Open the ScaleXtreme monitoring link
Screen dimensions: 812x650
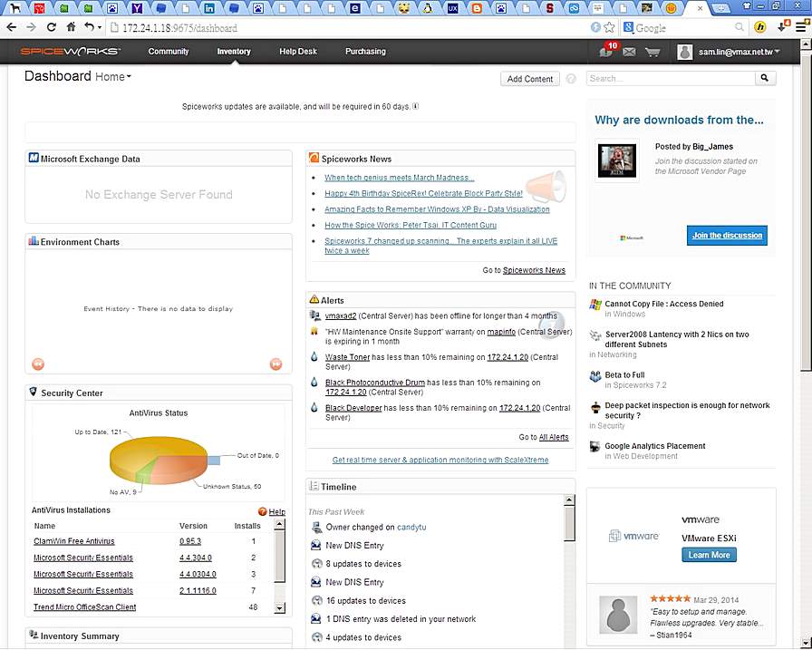click(440, 460)
